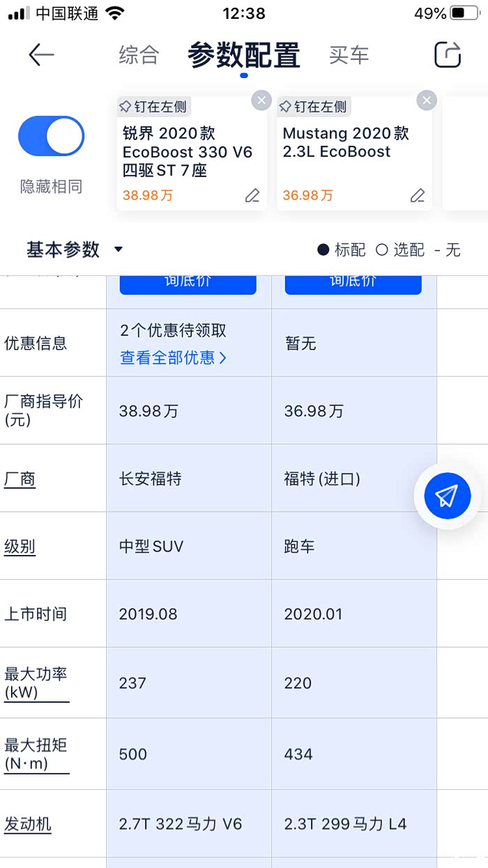The width and height of the screenshot is (488, 868).
Task: Open the 发动机 parameter explanation
Action: [28, 824]
